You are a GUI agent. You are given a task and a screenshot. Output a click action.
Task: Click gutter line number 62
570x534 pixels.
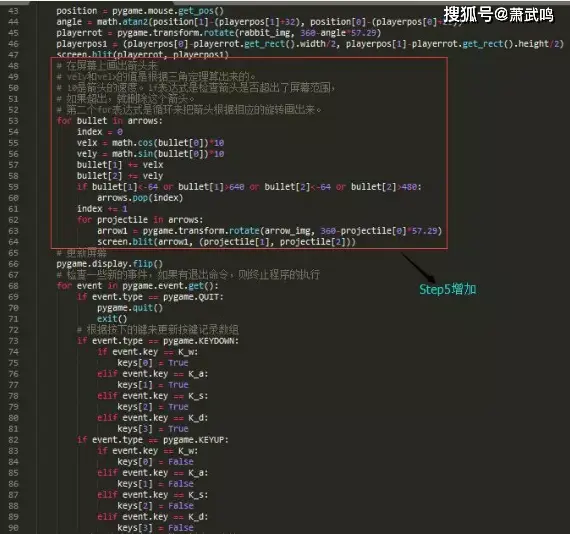click(13, 220)
